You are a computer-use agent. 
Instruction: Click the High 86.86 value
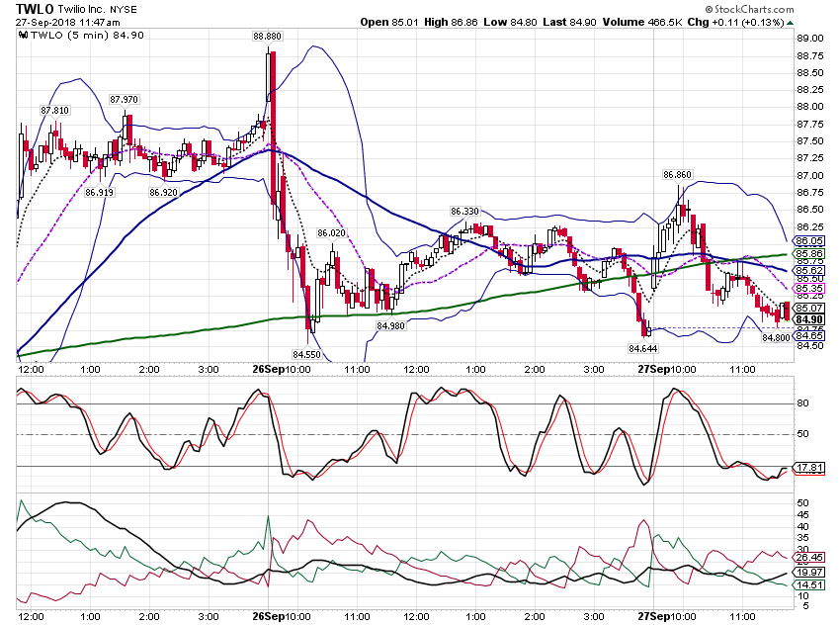(451, 22)
